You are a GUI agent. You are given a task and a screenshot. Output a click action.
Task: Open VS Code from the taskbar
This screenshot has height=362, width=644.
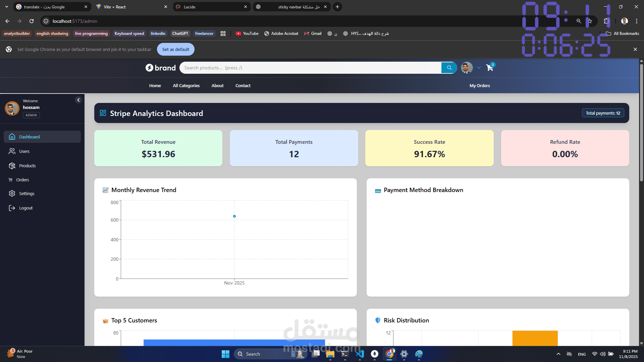tap(360, 354)
